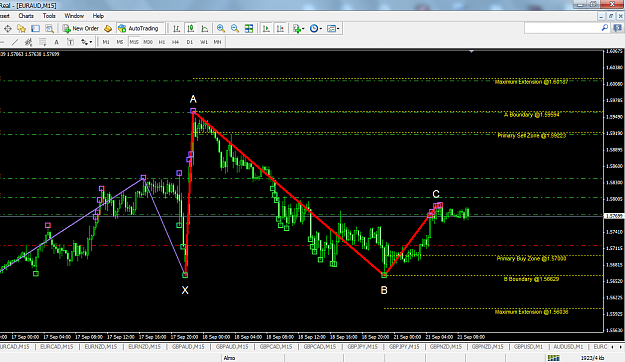Show the Terminal panel icon
The image size is (625, 362).
[x=35, y=29]
